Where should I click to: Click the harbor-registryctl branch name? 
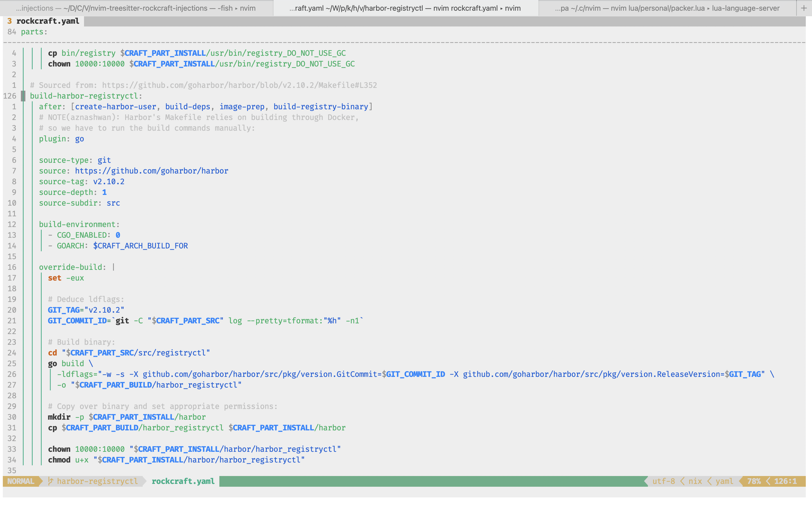tap(97, 481)
